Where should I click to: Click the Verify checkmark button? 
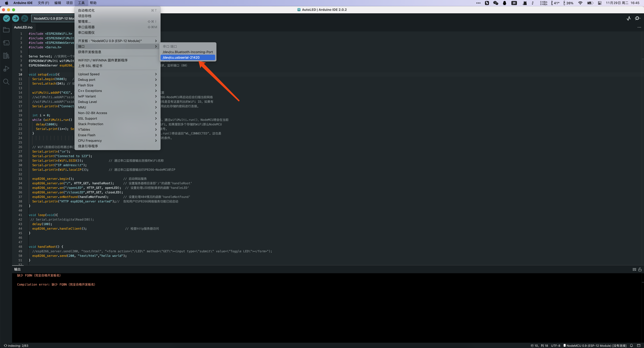tap(7, 18)
